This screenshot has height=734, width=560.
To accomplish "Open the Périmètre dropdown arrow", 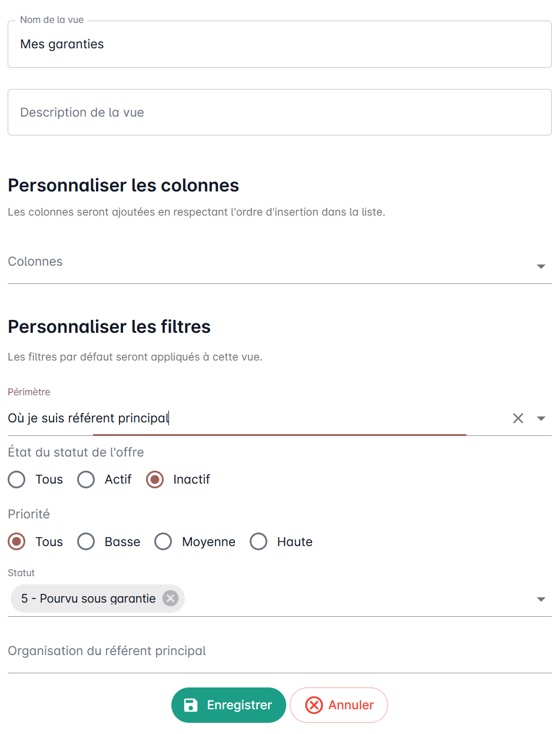I will tap(541, 419).
